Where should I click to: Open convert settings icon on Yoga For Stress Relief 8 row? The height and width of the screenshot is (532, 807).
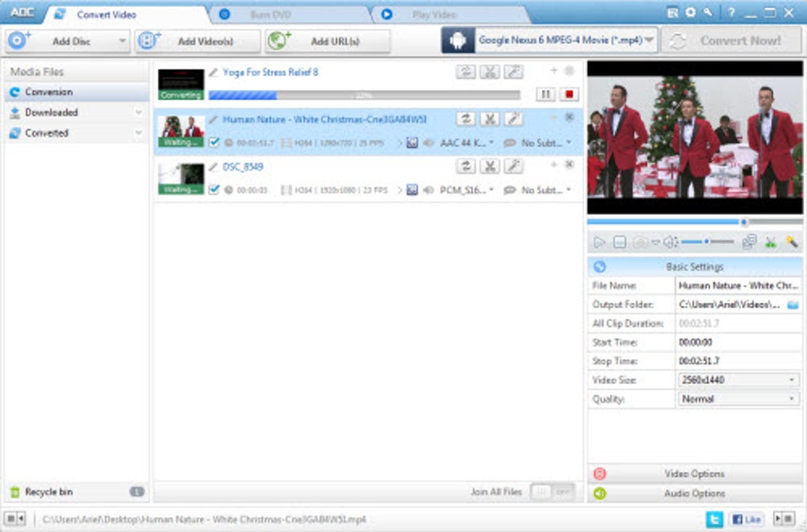pyautogui.click(x=466, y=71)
